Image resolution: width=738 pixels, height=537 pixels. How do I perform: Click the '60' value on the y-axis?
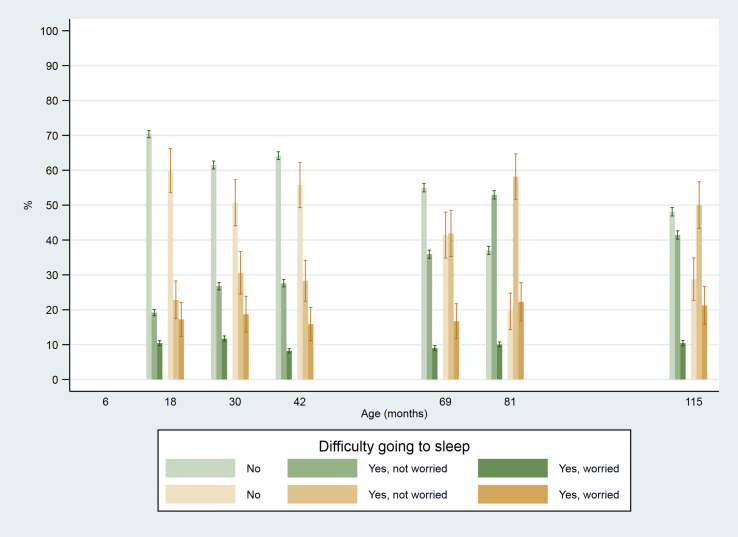pyautogui.click(x=52, y=170)
